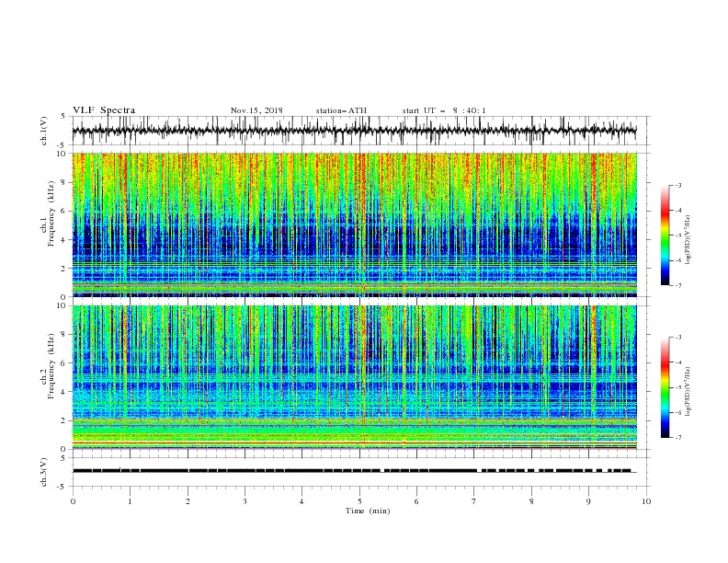
Task: Click the time axis tick label '1'
Action: 130,501
